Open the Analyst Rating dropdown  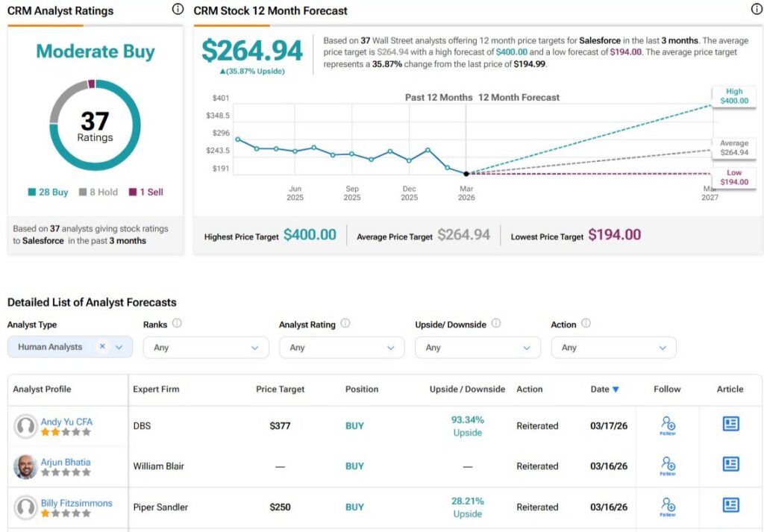click(x=342, y=348)
